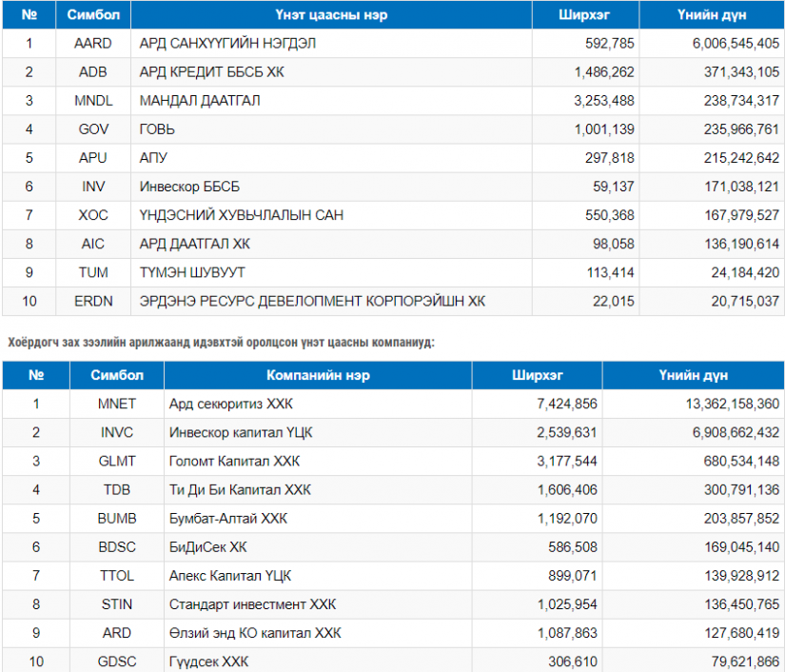This screenshot has width=785, height=672.
Task: Click the TUM symbol
Action: pyautogui.click(x=93, y=272)
